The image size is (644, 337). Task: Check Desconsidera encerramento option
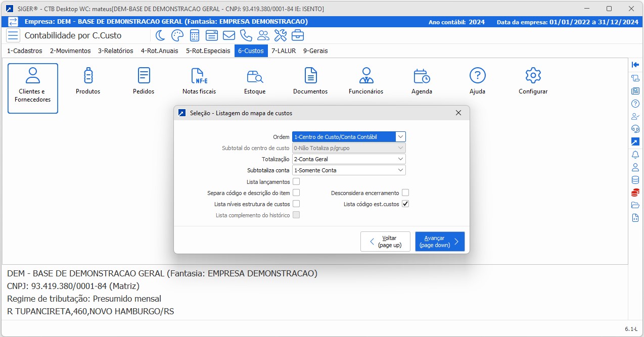click(x=406, y=192)
